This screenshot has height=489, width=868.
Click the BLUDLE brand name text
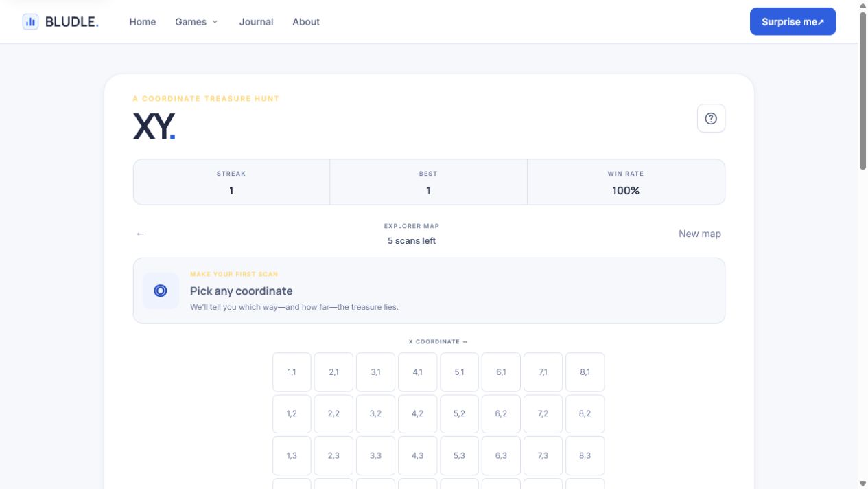click(x=72, y=22)
